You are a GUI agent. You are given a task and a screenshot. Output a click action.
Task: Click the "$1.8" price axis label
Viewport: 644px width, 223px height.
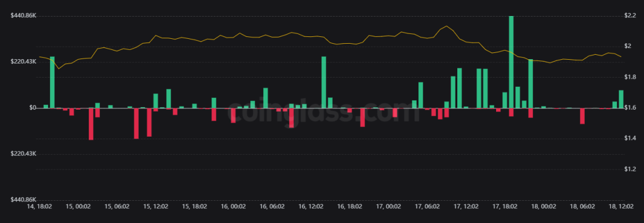coord(630,77)
